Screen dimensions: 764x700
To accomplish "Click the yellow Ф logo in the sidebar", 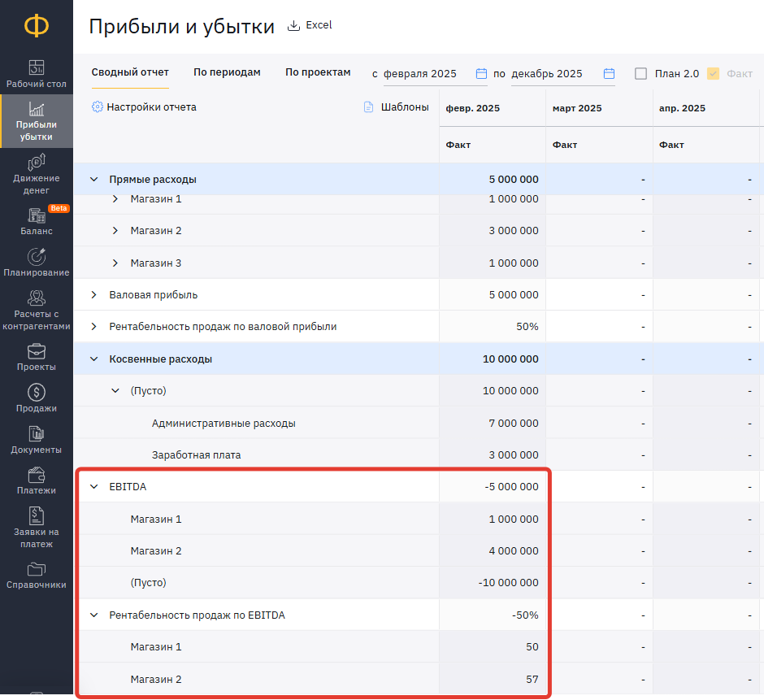I will (37, 25).
